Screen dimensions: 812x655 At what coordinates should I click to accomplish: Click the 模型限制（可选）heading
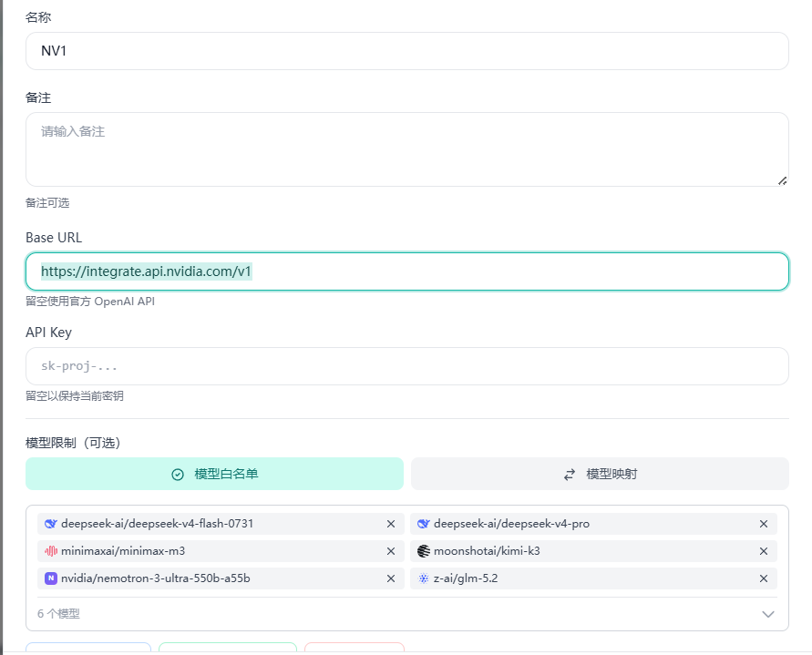click(x=73, y=443)
